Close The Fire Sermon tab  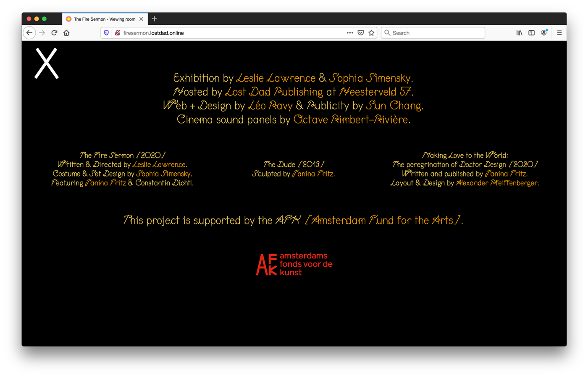click(141, 19)
